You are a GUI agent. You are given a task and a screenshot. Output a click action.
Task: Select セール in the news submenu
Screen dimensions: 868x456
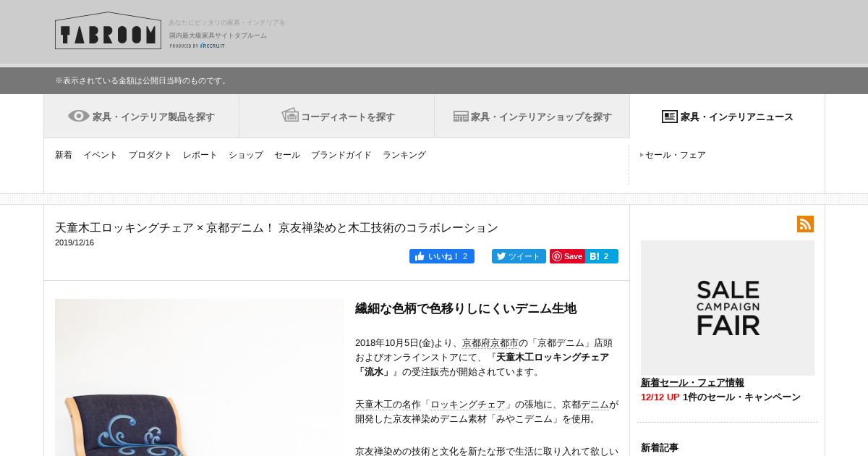(x=287, y=155)
